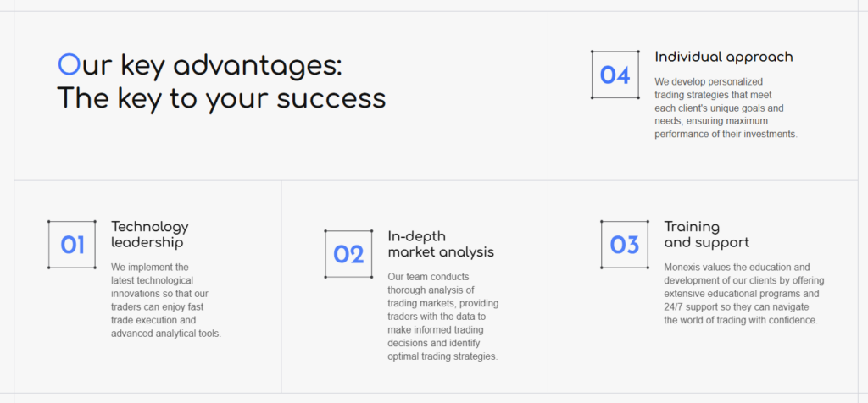868x403 pixels.
Task: Click "The key to your success" heading line
Action: 221,98
